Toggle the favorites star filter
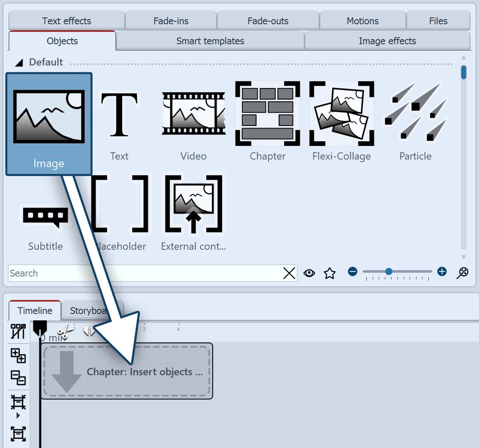Screen dimensions: 479x448 tap(329, 273)
